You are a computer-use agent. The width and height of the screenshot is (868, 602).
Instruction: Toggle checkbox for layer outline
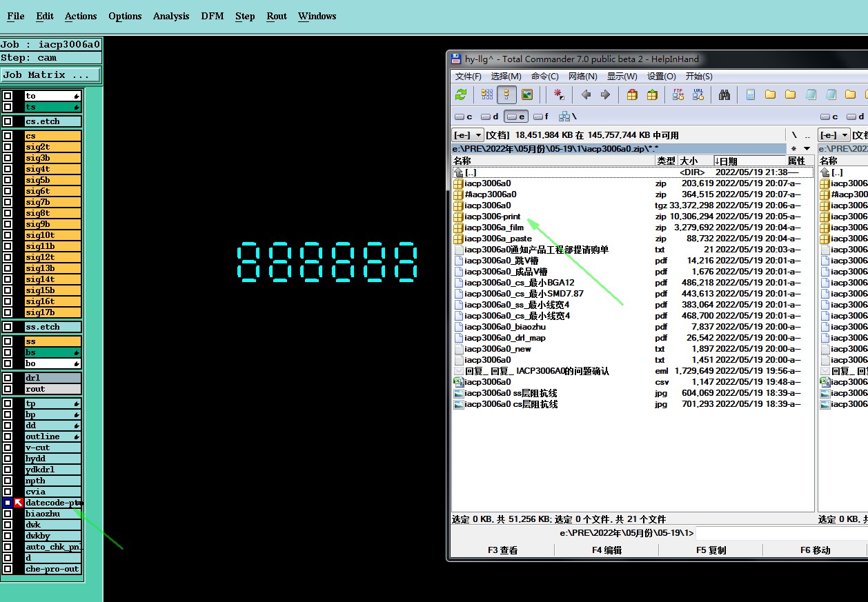point(8,437)
